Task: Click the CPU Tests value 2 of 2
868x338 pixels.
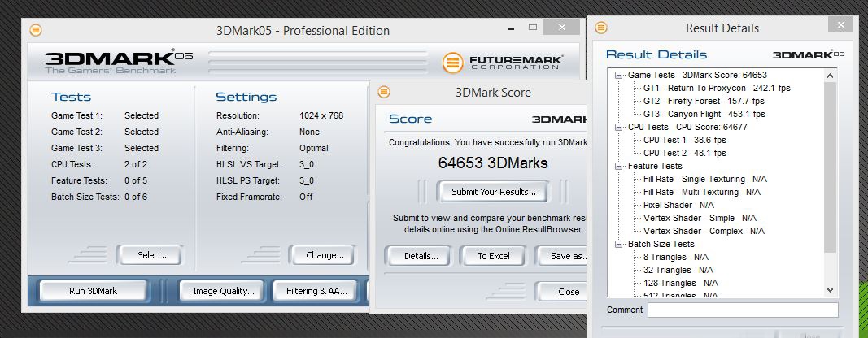Action: coord(136,164)
